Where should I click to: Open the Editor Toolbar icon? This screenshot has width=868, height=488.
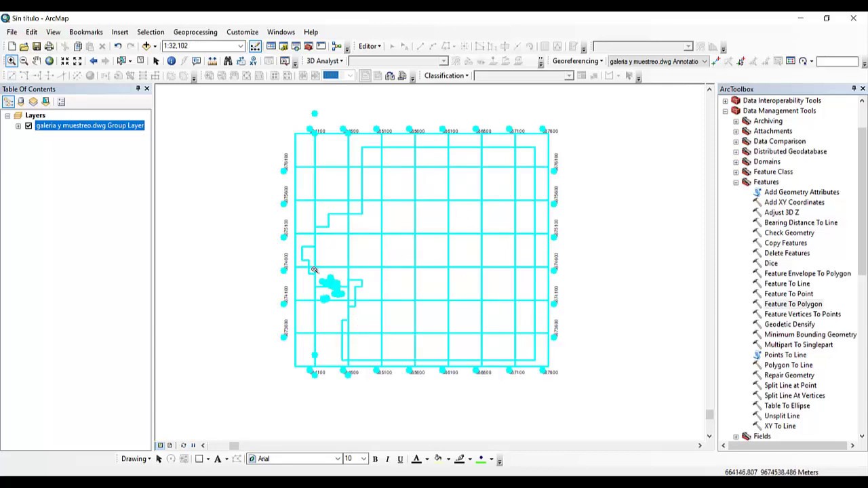click(x=255, y=46)
